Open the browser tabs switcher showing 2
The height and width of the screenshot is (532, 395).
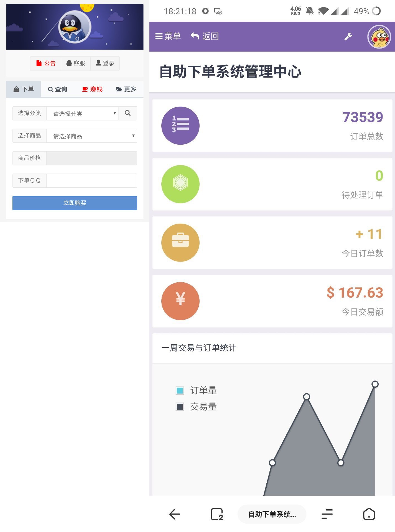pyautogui.click(x=217, y=514)
